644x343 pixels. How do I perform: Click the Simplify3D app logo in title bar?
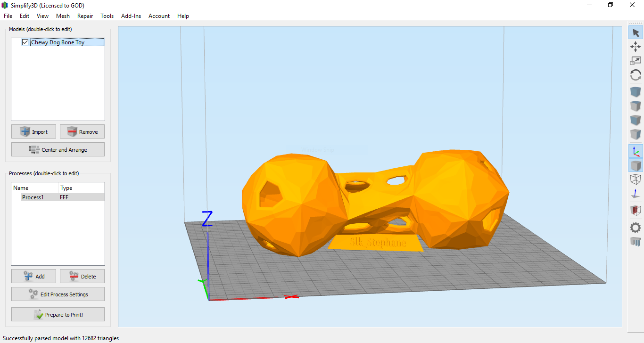point(5,5)
